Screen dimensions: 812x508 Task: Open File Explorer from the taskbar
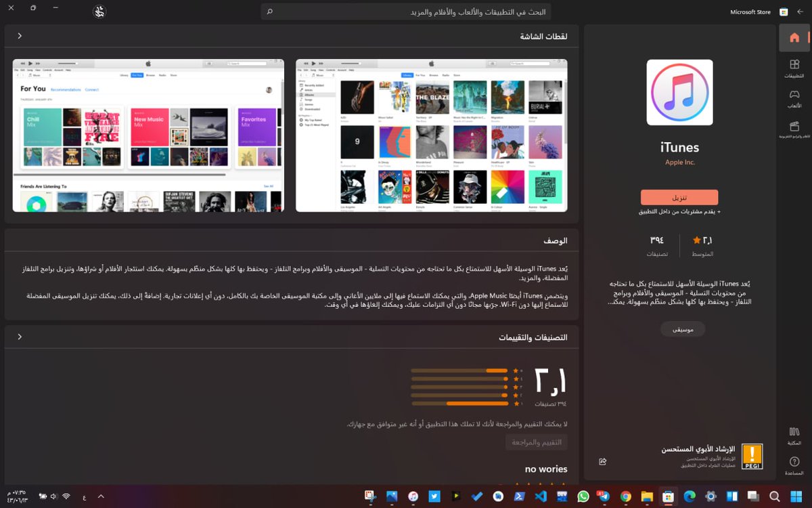tap(647, 496)
